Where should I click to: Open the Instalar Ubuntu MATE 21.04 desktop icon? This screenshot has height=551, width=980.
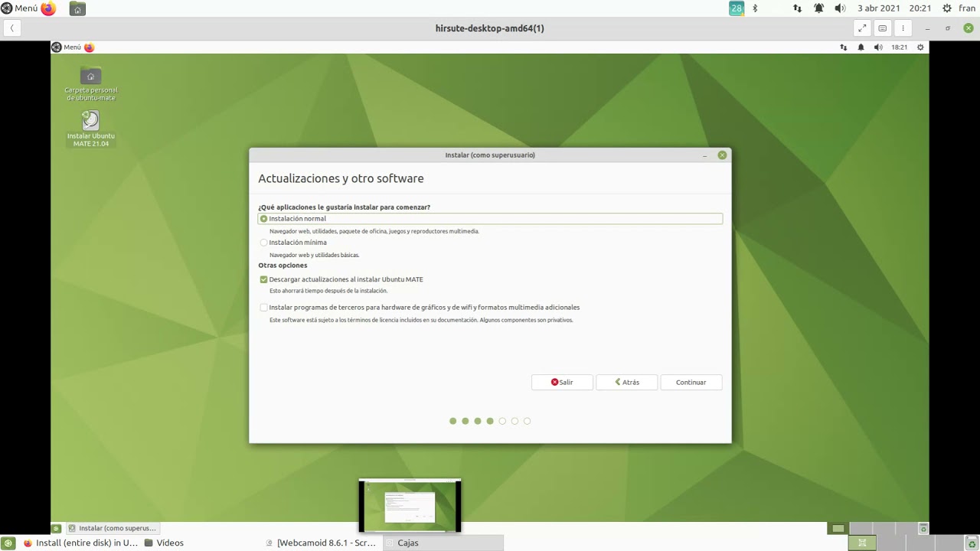coord(91,129)
